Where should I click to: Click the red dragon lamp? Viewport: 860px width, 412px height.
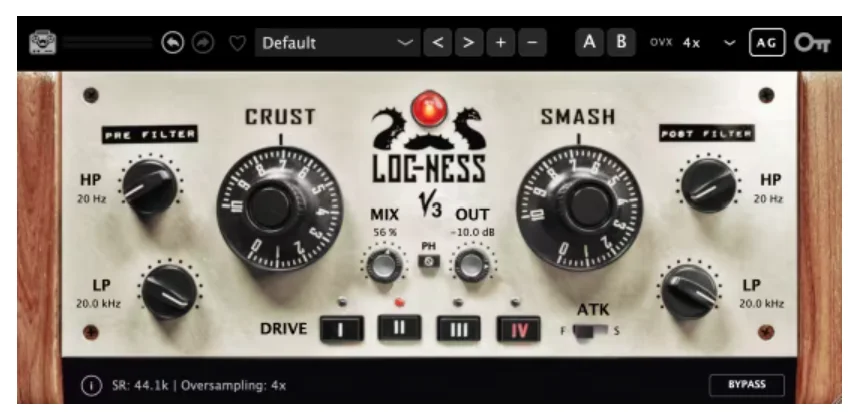[x=429, y=109]
